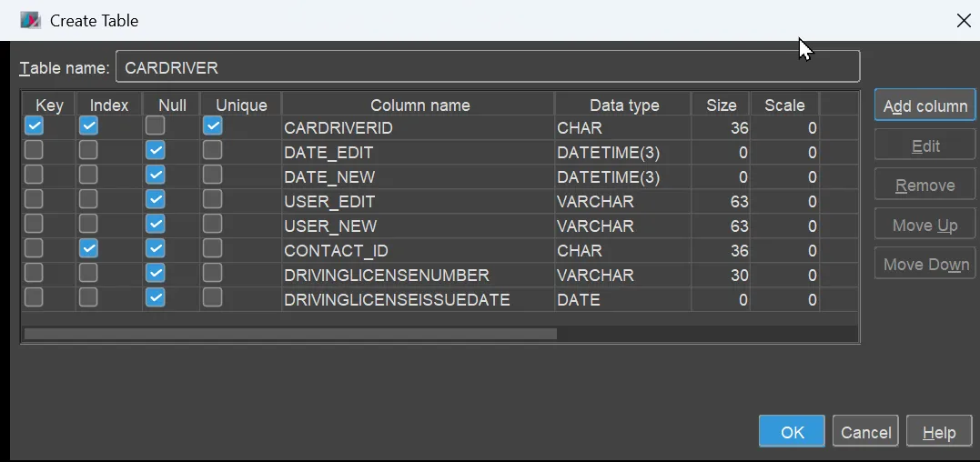Click the Index column header
This screenshot has height=462, width=980.
[109, 105]
